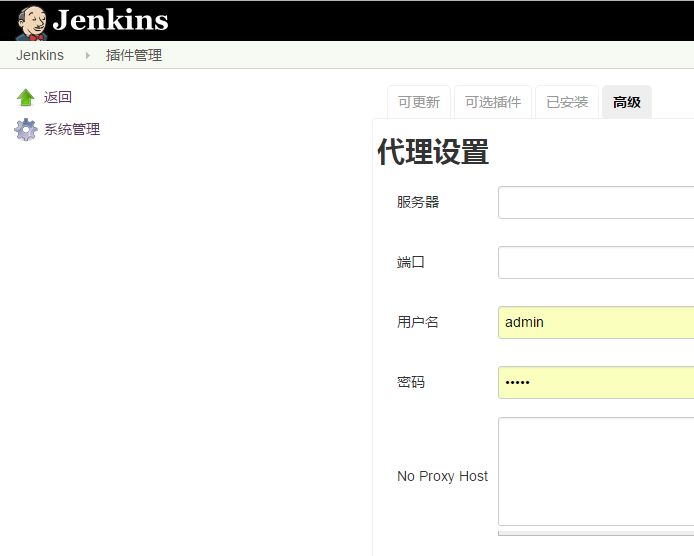This screenshot has width=694, height=556.
Task: Click the 密码 password field
Action: click(596, 383)
